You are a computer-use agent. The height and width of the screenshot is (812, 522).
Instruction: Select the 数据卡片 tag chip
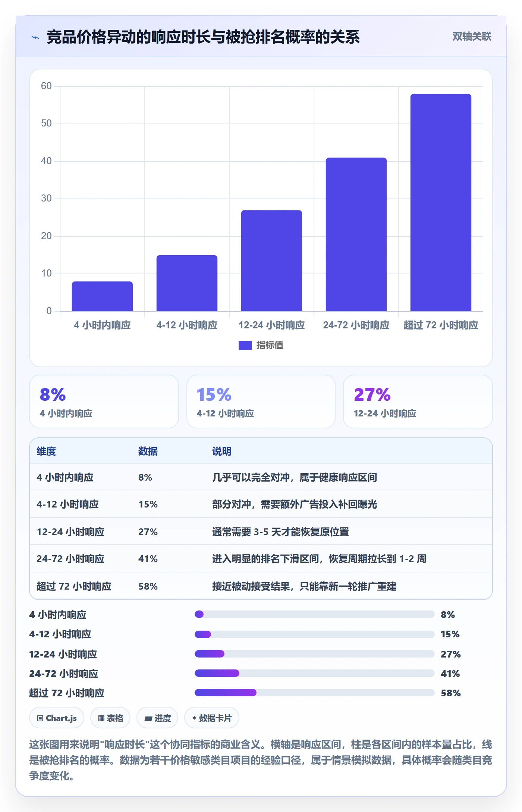(212, 718)
